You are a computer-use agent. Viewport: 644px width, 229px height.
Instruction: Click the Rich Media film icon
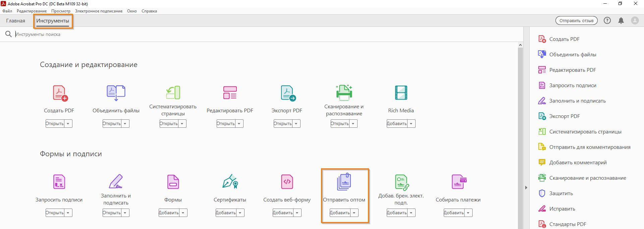[401, 93]
